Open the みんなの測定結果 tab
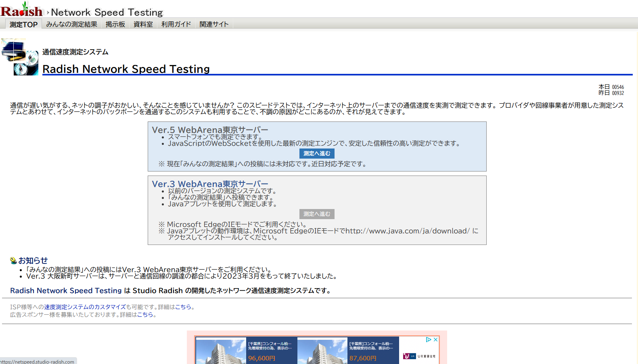Image resolution: width=638 pixels, height=364 pixels. 71,24
